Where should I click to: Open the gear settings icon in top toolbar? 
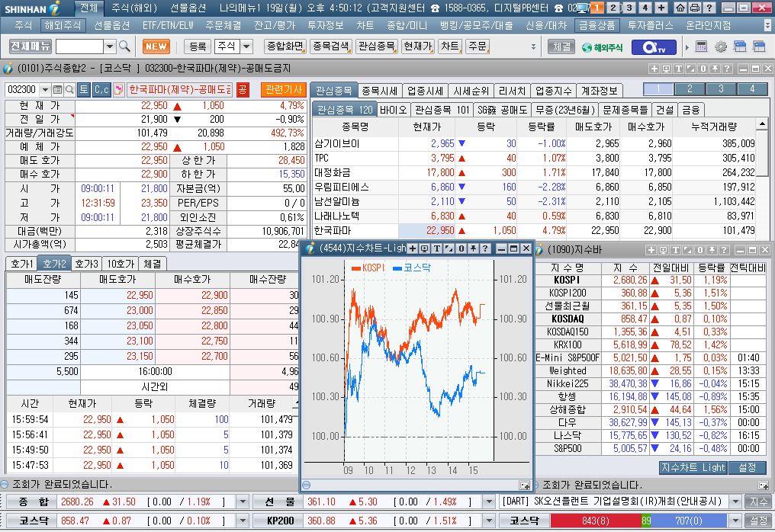tap(721, 47)
